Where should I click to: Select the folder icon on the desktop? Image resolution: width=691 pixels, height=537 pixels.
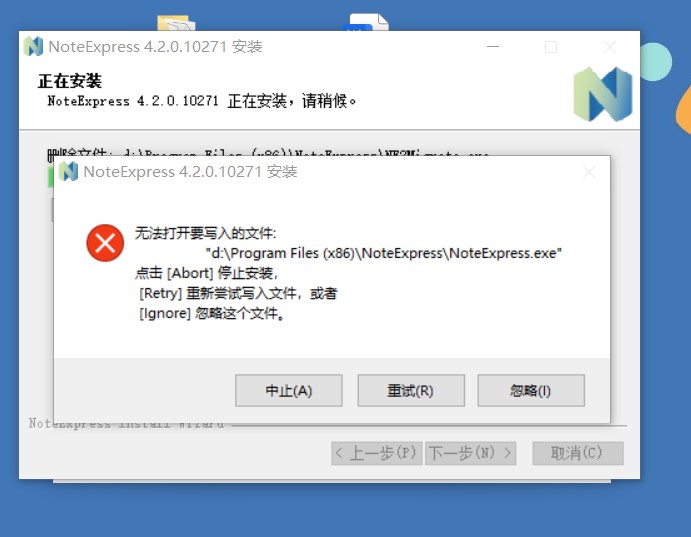(176, 23)
